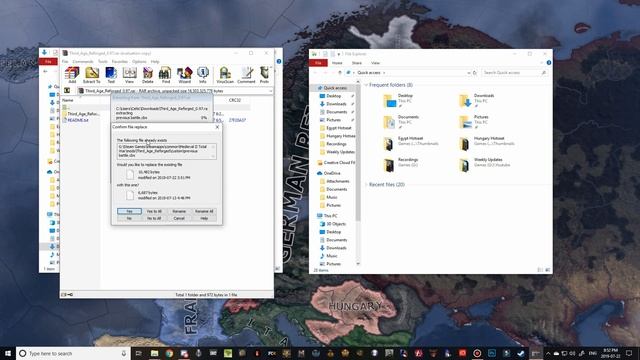Open the WinRAR File menu
The height and width of the screenshot is (360, 640).
(x=65, y=62)
